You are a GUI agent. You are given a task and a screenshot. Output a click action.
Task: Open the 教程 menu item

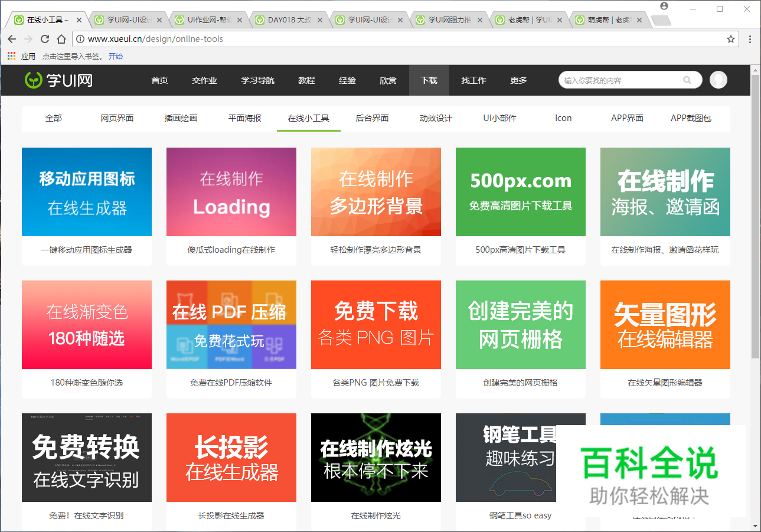(306, 80)
